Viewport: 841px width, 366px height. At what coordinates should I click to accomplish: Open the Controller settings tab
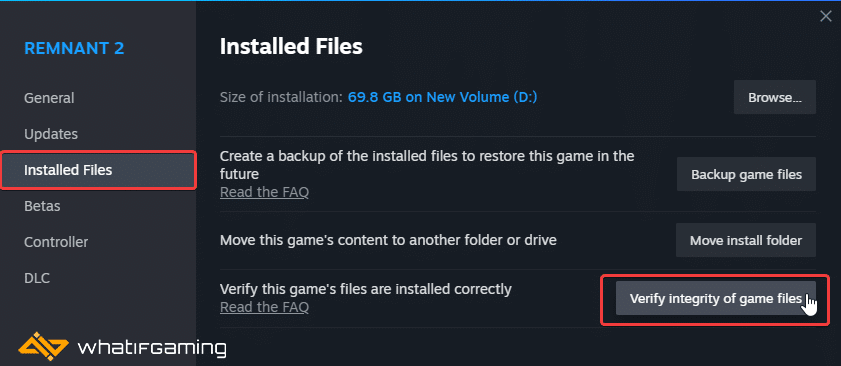pos(56,242)
